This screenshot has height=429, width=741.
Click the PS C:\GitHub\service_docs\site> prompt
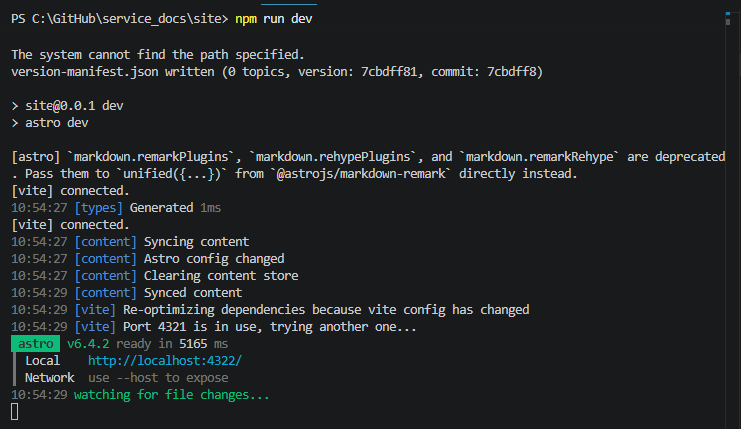click(x=120, y=19)
